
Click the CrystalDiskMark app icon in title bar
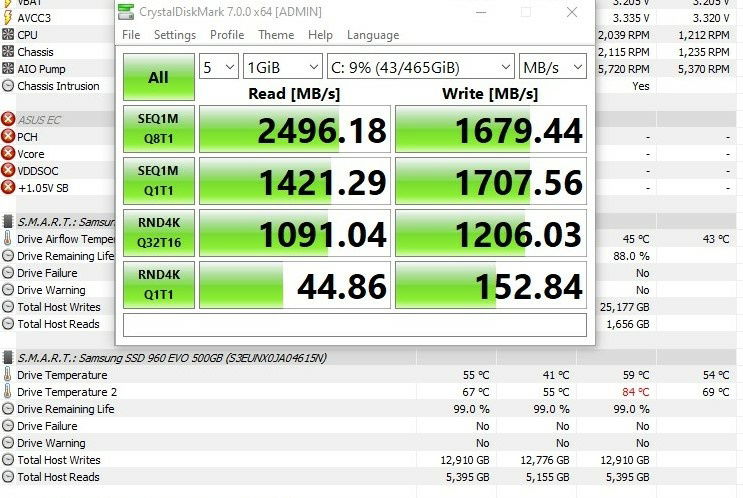(126, 12)
